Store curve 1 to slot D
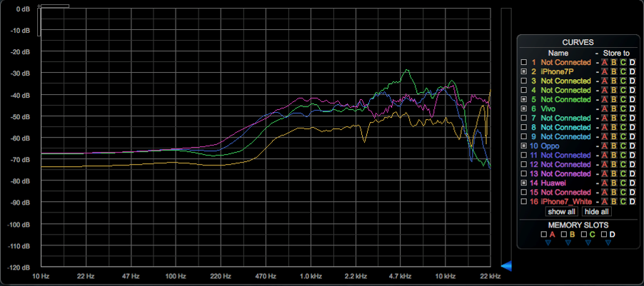The height and width of the screenshot is (286, 644). tap(632, 63)
